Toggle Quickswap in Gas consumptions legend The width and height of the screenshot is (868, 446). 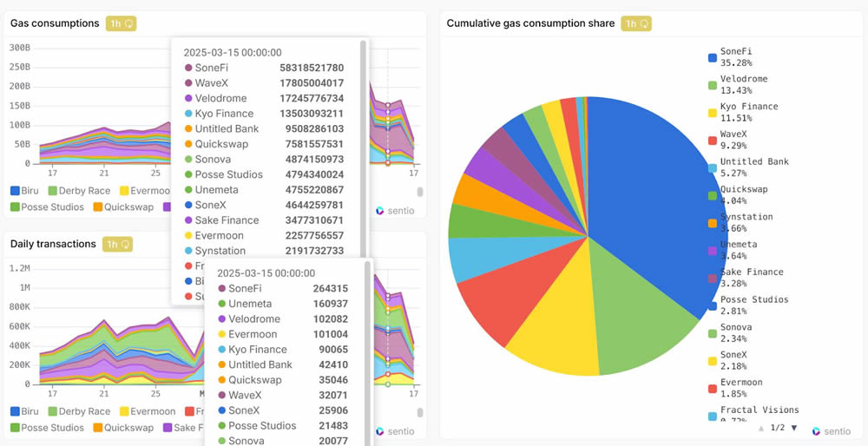[x=123, y=207]
